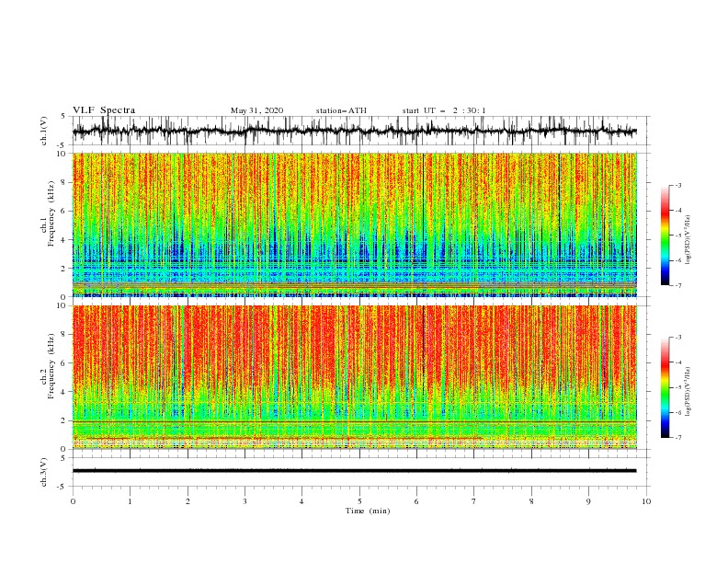Click the ch.1 spectrogram plot area

[x=355, y=224]
